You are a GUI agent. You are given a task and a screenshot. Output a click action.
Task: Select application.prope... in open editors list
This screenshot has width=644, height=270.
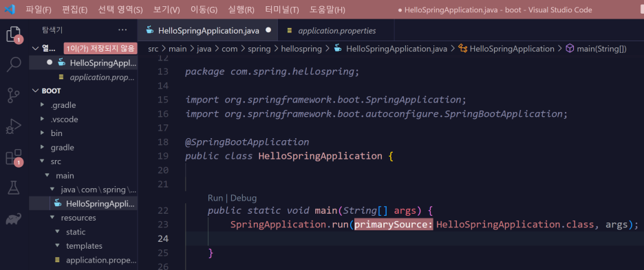83,77
